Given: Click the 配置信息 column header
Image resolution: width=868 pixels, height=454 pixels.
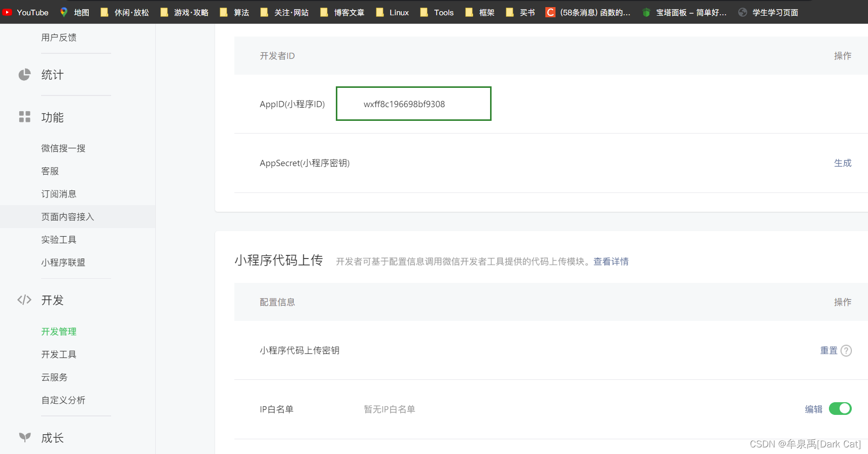Looking at the screenshot, I should point(277,302).
